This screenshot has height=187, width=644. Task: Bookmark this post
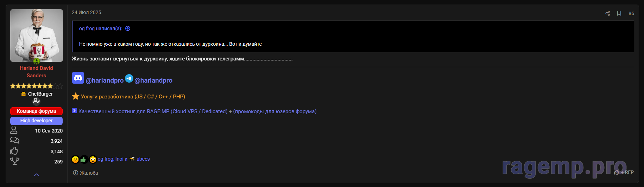tap(619, 13)
